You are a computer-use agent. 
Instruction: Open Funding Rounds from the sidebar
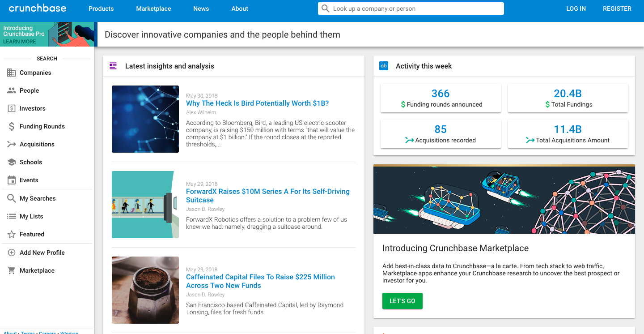47,126
